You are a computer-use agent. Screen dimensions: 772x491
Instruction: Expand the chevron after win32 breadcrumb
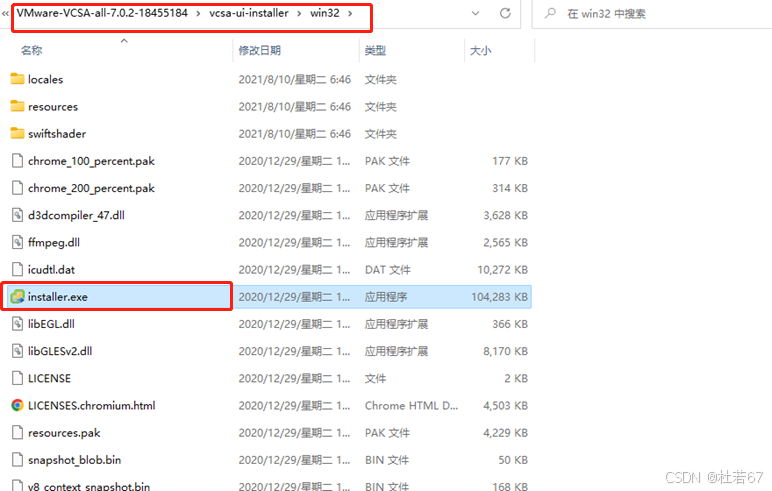350,13
